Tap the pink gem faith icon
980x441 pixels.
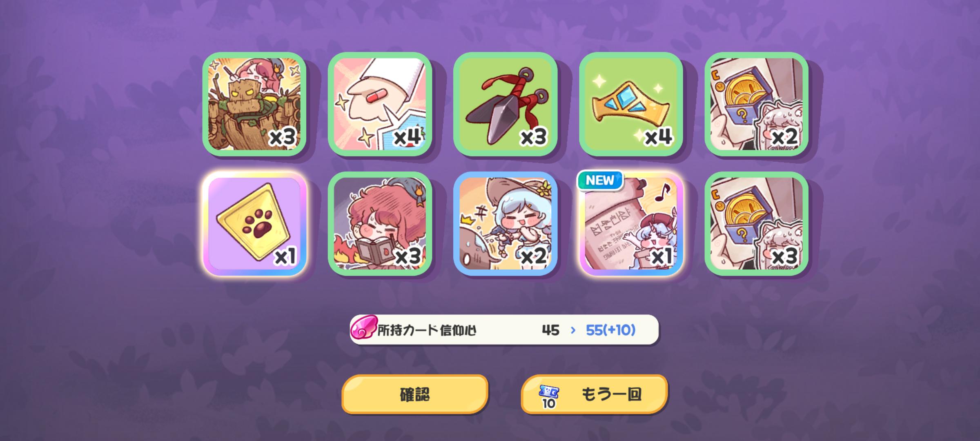tap(363, 328)
